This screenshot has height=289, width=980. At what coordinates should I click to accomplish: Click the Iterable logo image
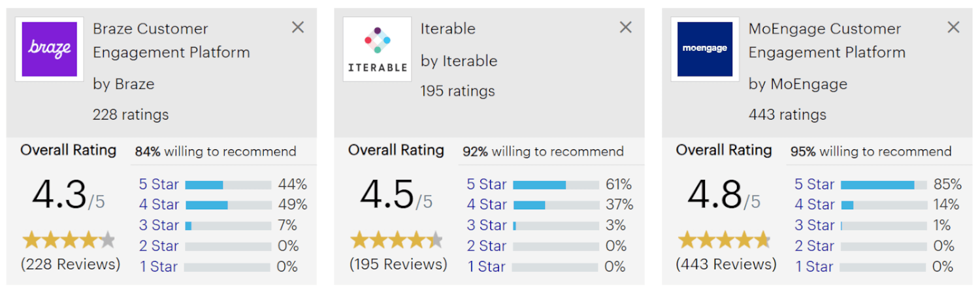point(377,49)
